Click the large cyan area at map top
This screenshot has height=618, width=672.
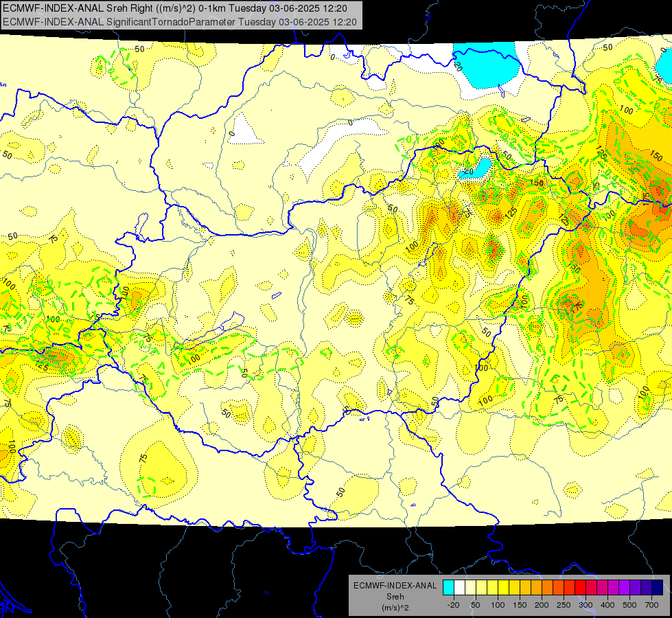pos(489,65)
